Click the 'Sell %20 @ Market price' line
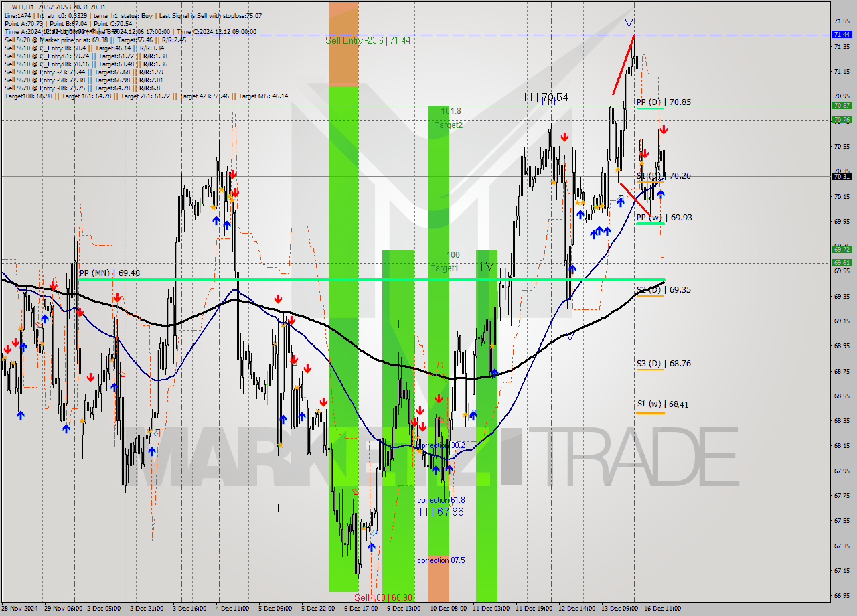This screenshot has width=857, height=616. tap(96, 40)
